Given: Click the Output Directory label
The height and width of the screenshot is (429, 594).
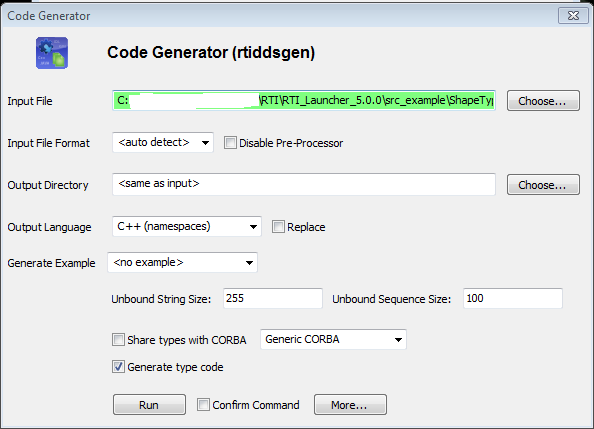Looking at the screenshot, I should [x=48, y=185].
